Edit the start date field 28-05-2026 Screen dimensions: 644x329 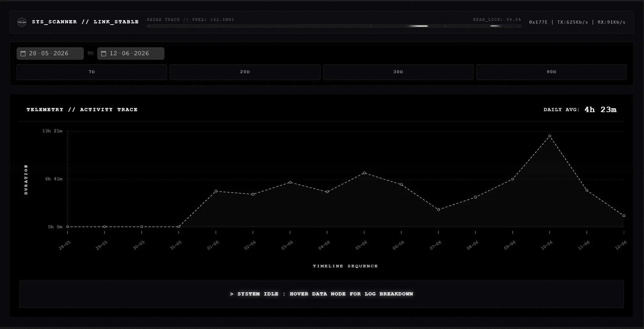coord(50,53)
